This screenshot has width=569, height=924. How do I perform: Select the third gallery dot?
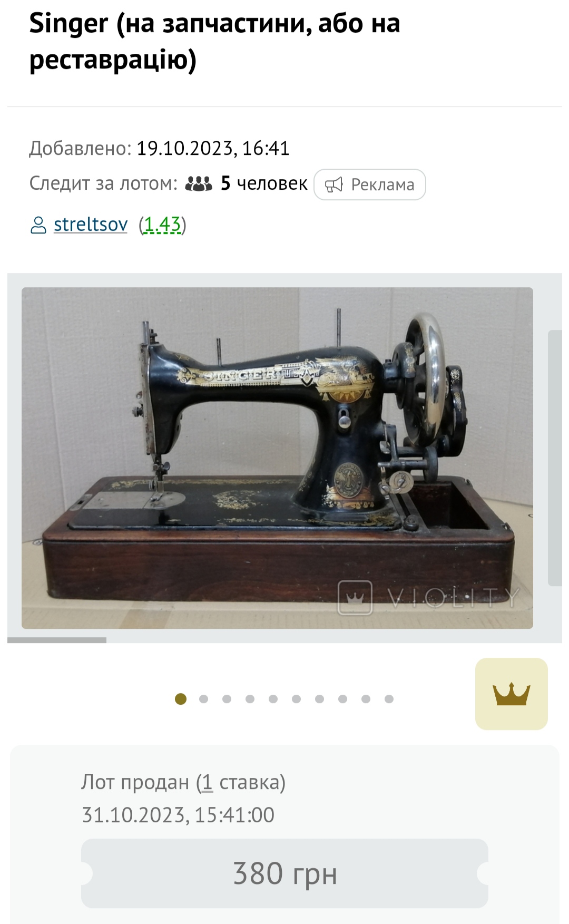click(x=227, y=699)
